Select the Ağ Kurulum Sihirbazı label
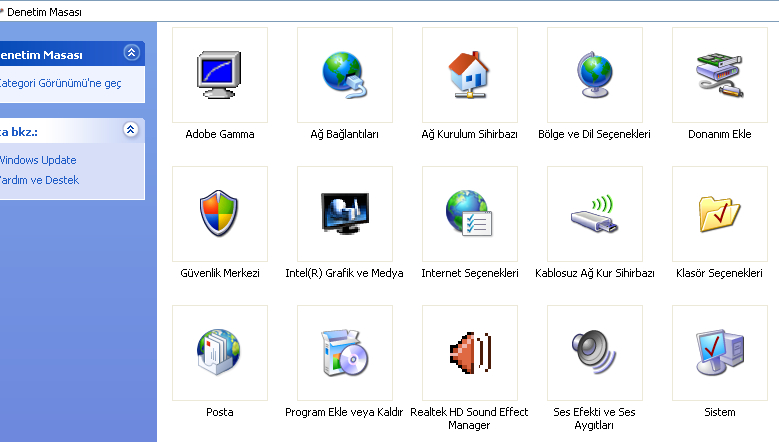Image resolution: width=779 pixels, height=442 pixels. point(469,134)
